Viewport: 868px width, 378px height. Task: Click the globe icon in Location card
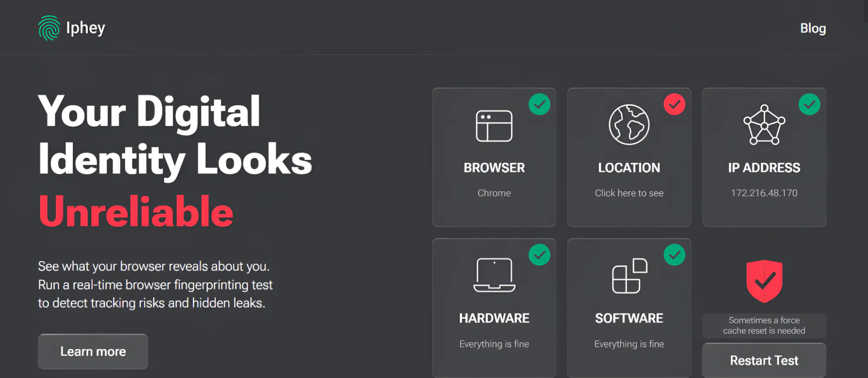[x=629, y=125]
